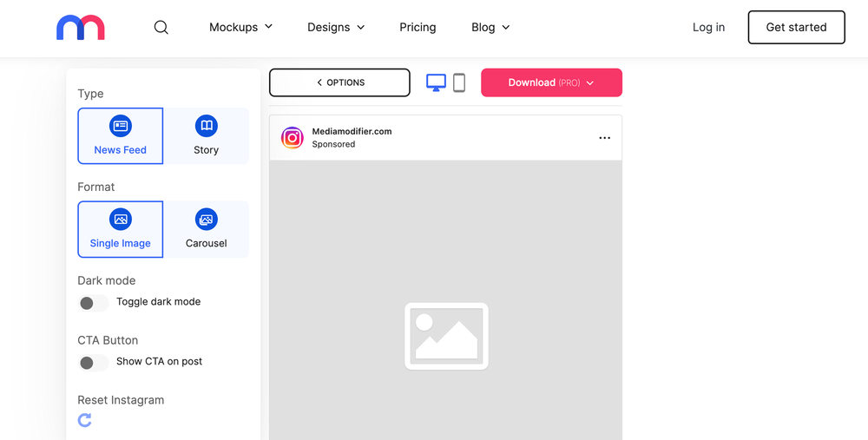Screen dimensions: 868x440
Task: Choose the Single Image format
Action: click(120, 229)
